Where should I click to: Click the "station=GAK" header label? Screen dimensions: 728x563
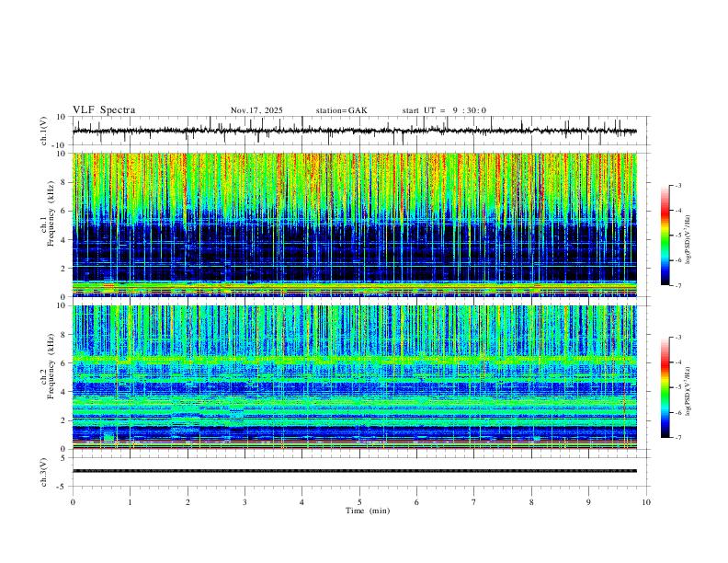click(x=341, y=110)
